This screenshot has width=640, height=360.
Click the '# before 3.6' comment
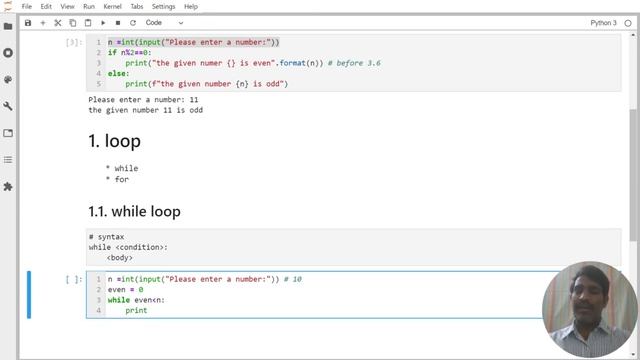pos(354,63)
